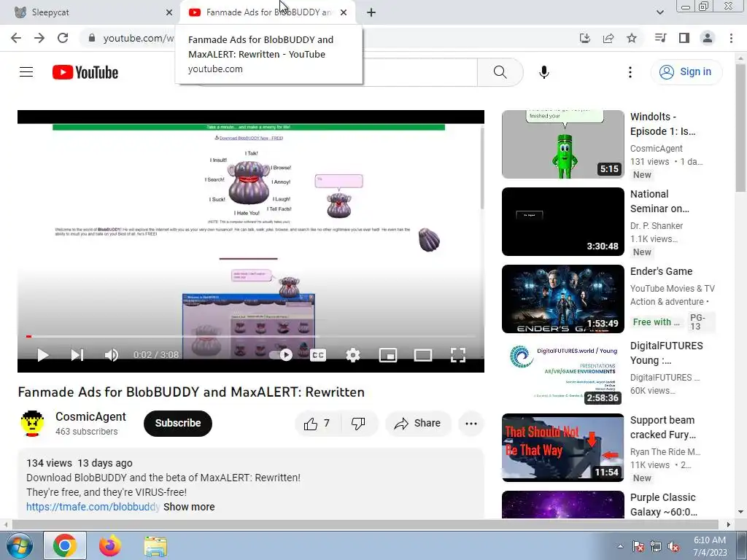Screen dimensions: 747x560
Task: Like the video
Action: pos(317,424)
